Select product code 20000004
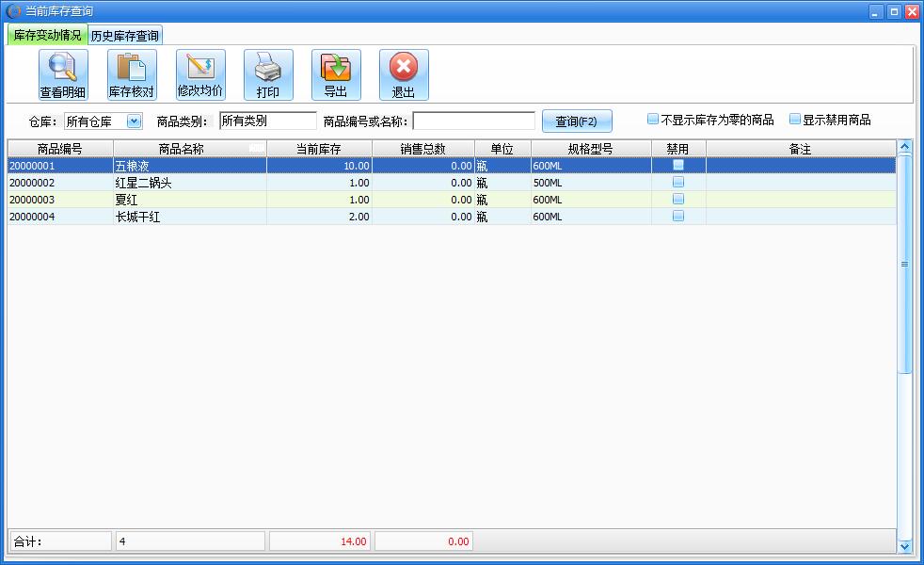 tap(60, 217)
